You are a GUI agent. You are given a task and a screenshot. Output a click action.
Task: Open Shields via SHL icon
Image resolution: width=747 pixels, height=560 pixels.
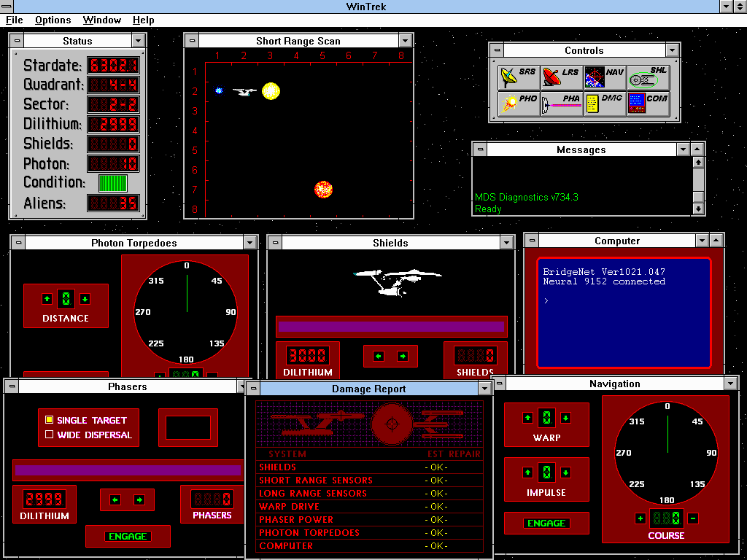click(649, 77)
